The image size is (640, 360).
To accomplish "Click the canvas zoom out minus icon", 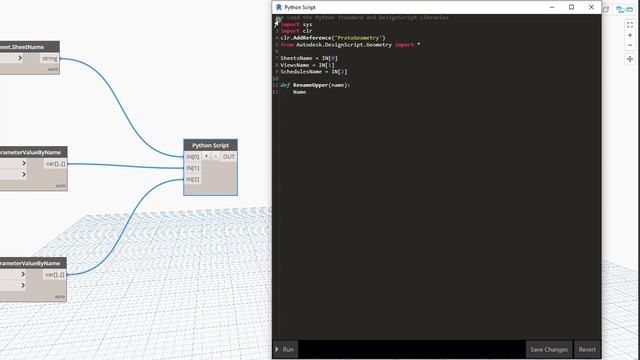I will pos(630,45).
